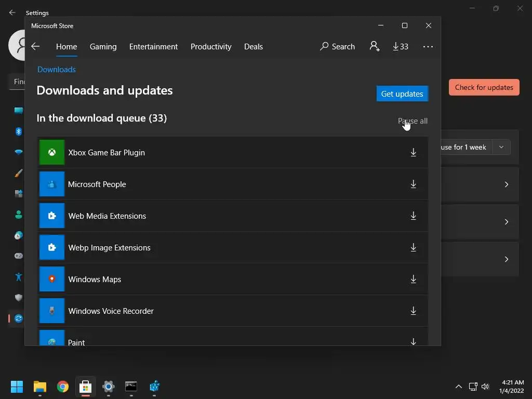Download the Paint update
This screenshot has width=532, height=399.
[x=413, y=341]
